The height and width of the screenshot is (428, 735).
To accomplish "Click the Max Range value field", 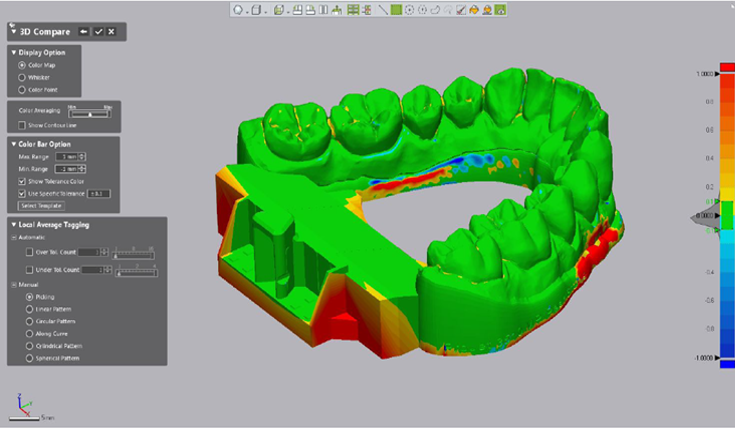I will (68, 157).
